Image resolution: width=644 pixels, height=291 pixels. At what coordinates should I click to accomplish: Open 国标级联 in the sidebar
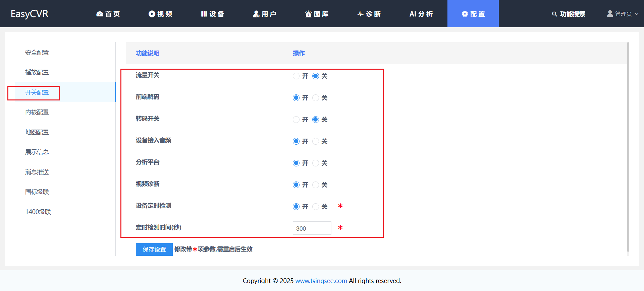click(x=37, y=192)
